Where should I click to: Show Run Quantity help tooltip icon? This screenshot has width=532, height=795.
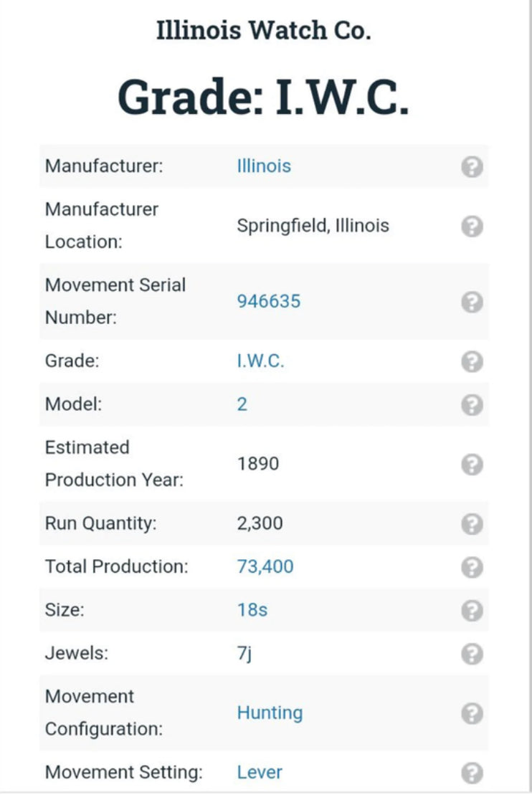click(x=471, y=524)
